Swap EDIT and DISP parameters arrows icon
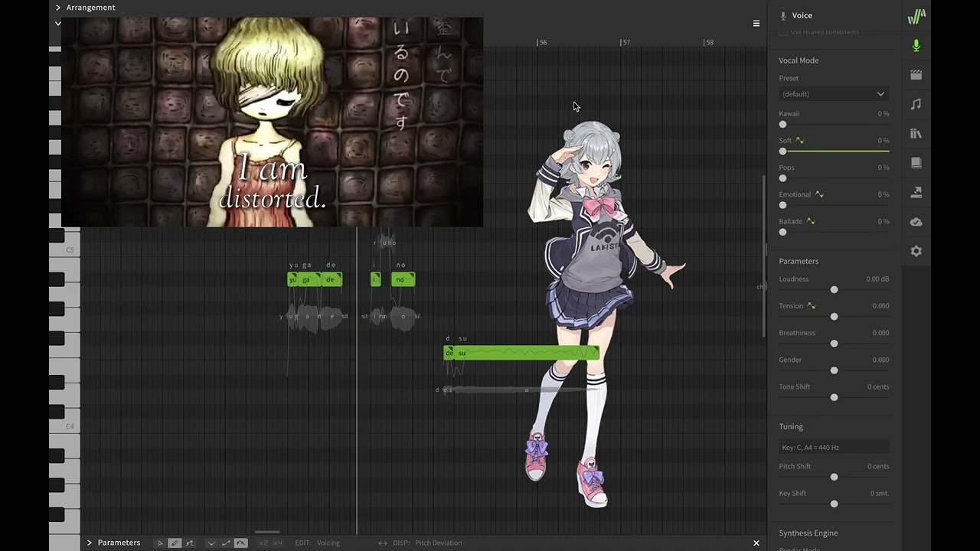Screen dimensions: 980x551 [x=383, y=543]
